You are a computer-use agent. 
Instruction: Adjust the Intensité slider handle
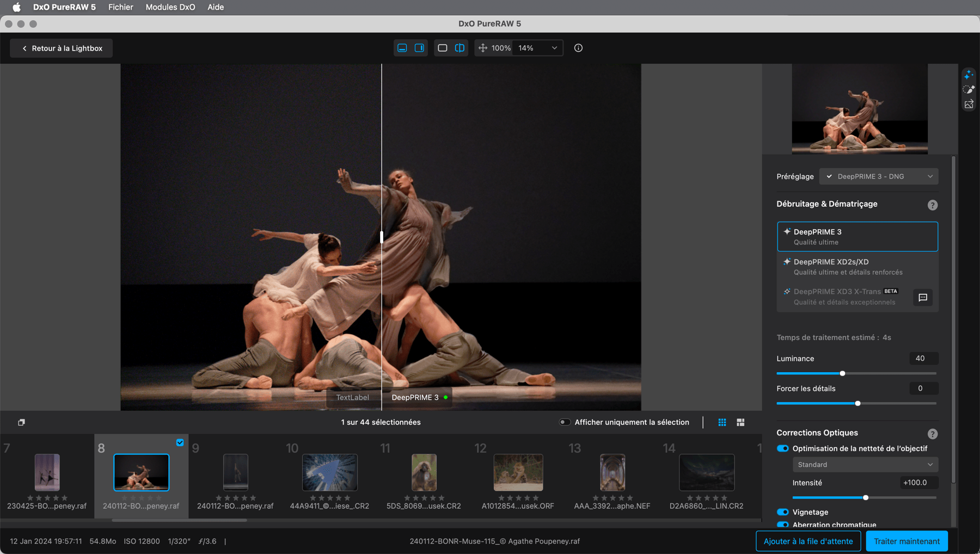click(866, 497)
